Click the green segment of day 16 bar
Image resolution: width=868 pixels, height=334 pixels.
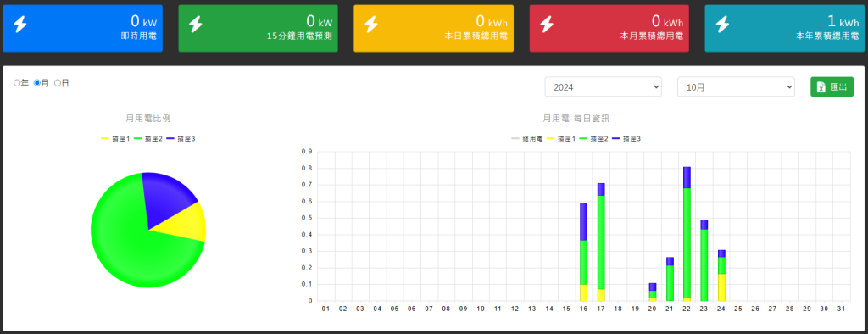[x=583, y=263]
